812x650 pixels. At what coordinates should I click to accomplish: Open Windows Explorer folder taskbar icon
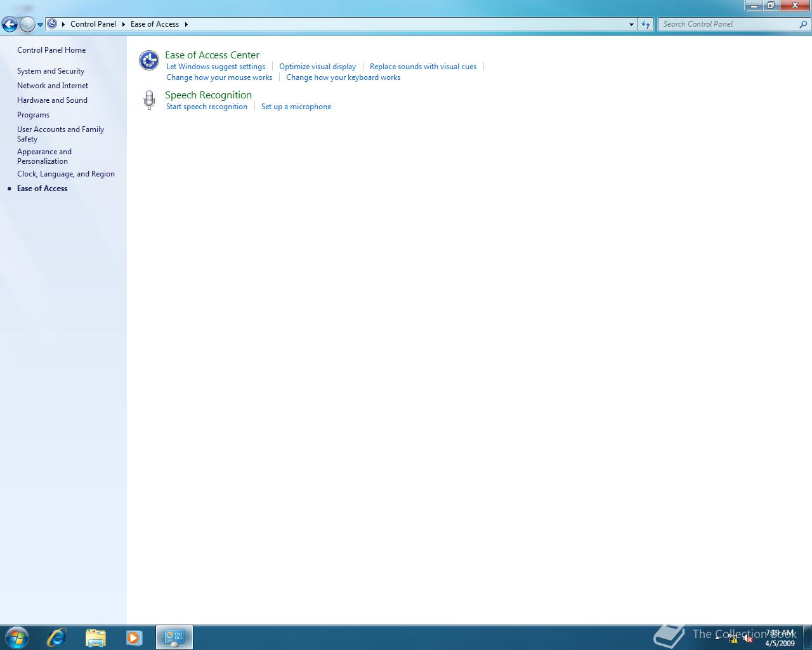pyautogui.click(x=96, y=637)
